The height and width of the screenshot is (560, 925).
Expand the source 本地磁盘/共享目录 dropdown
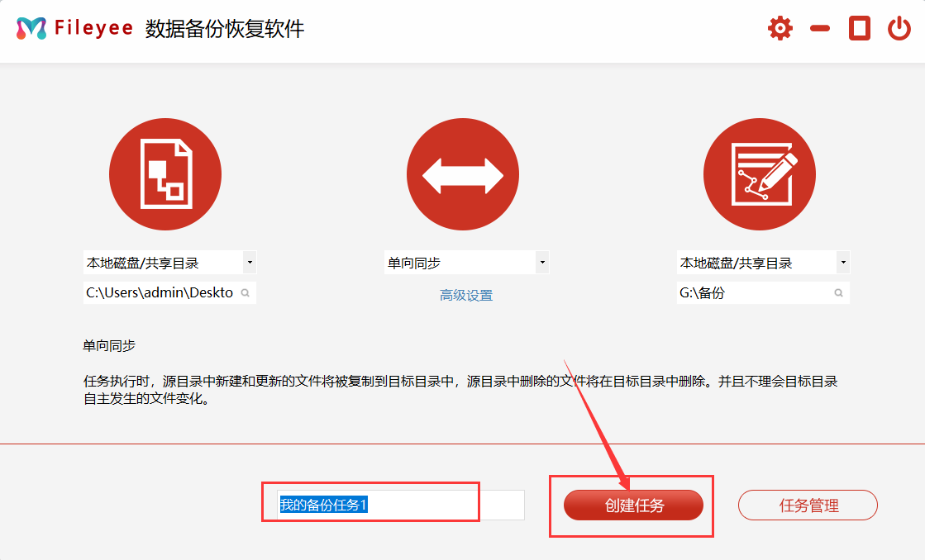tap(250, 263)
